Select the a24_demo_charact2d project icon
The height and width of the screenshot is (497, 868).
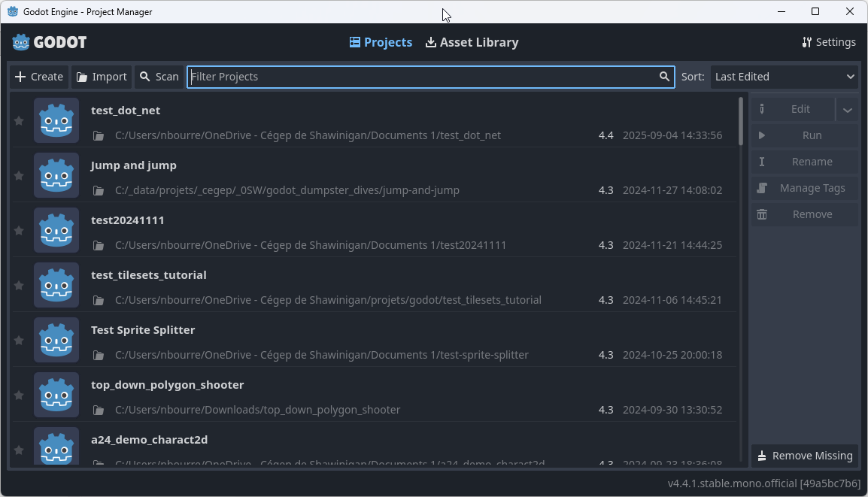point(56,446)
